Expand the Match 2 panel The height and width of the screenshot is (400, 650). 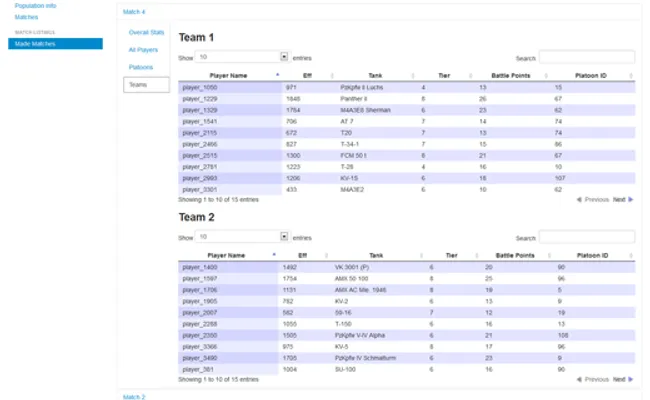[134, 396]
